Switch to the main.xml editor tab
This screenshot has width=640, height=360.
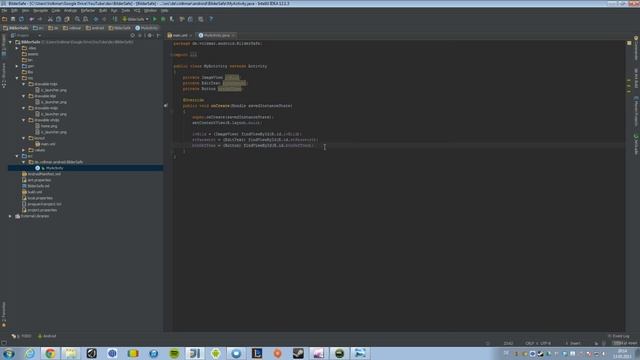click(x=179, y=36)
